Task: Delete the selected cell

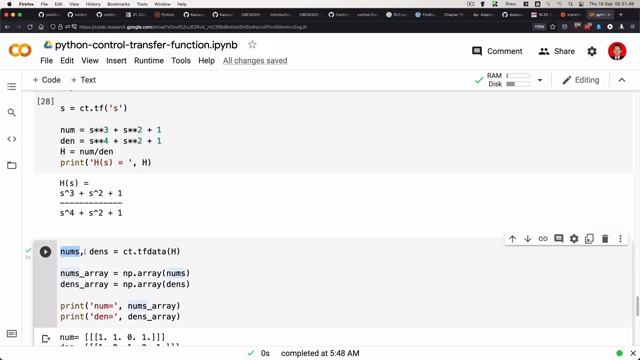Action: pyautogui.click(x=605, y=239)
